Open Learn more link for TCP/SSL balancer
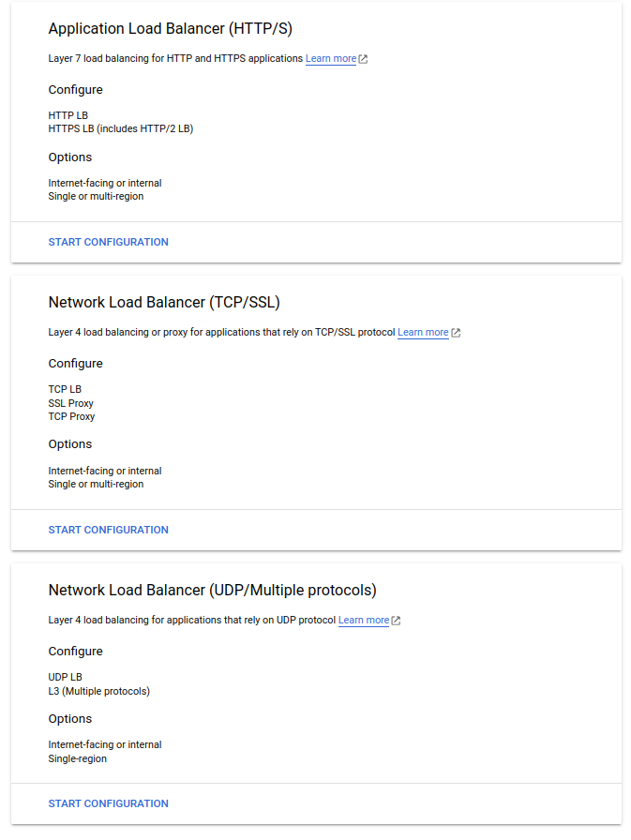This screenshot has height=840, width=631. [423, 332]
